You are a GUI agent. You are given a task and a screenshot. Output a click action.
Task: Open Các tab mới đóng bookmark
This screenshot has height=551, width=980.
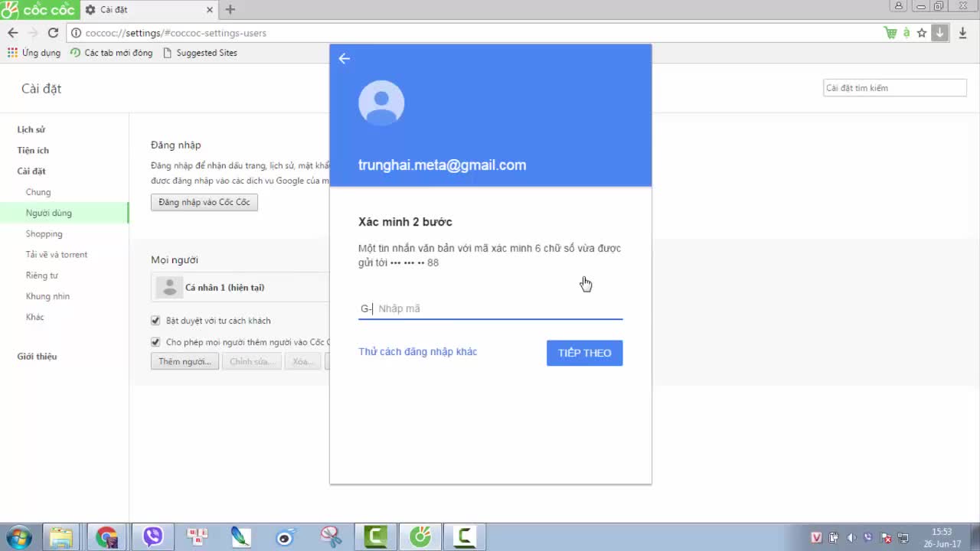(111, 53)
